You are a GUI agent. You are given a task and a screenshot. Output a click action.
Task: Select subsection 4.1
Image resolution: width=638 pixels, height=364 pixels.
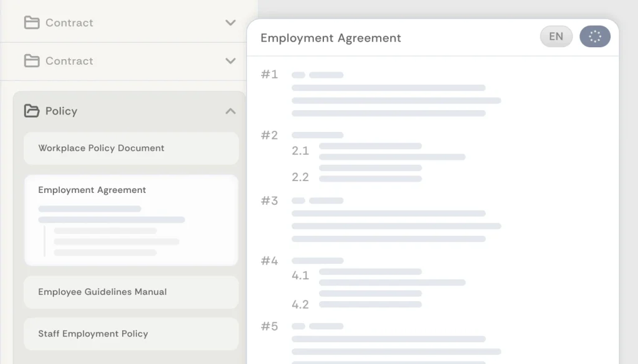point(300,276)
